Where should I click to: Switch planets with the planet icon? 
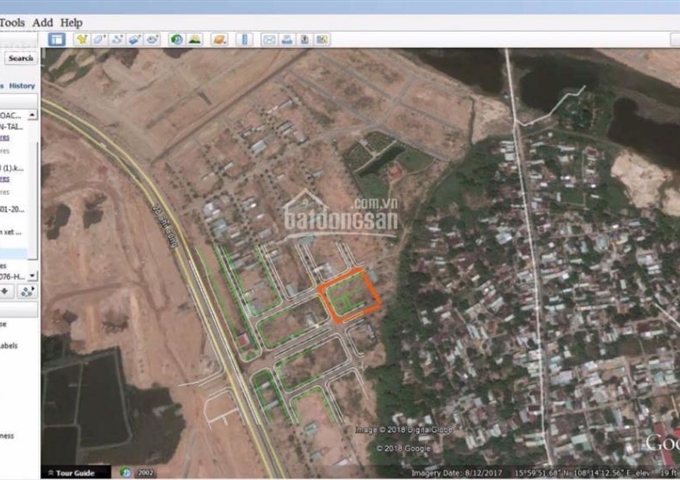[x=219, y=39]
